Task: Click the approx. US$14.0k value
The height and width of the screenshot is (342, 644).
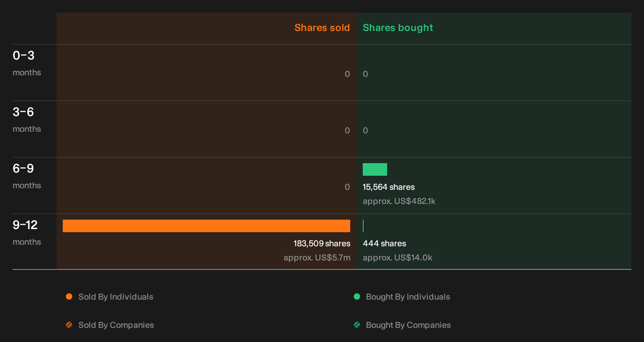Action: pos(397,258)
